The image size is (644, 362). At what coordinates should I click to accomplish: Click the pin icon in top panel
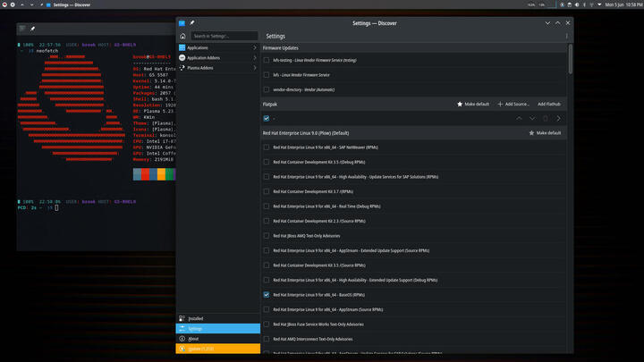coord(41,5)
